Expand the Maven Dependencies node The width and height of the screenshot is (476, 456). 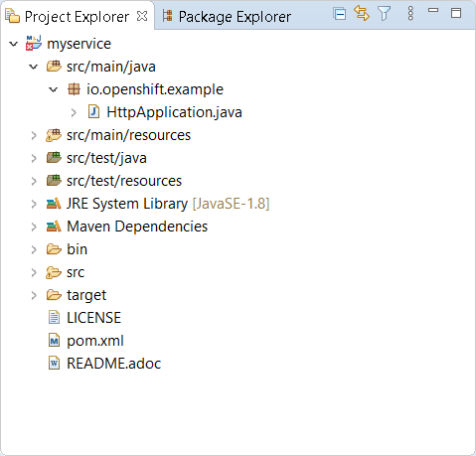34,227
